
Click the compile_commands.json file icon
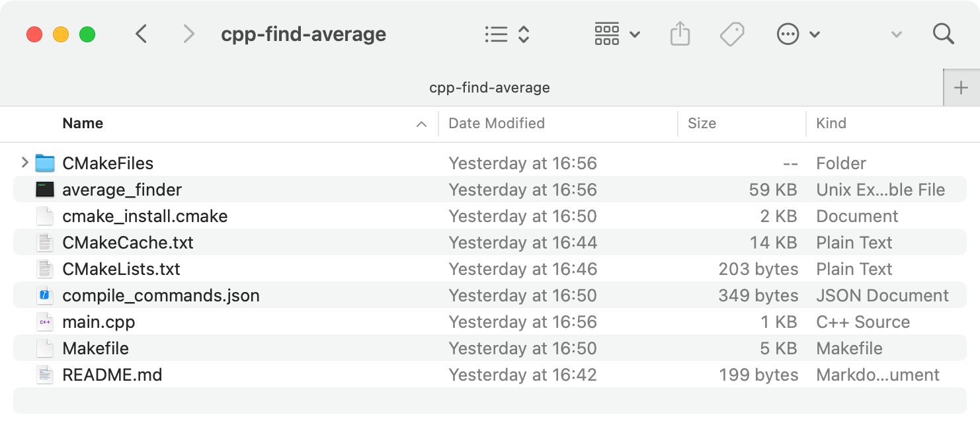(44, 296)
